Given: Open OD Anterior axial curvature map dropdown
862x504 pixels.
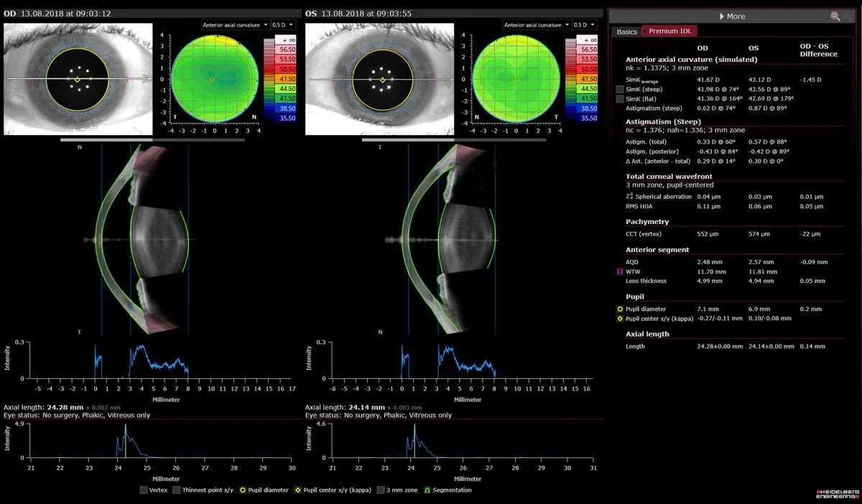Looking at the screenshot, I should pos(234,25).
